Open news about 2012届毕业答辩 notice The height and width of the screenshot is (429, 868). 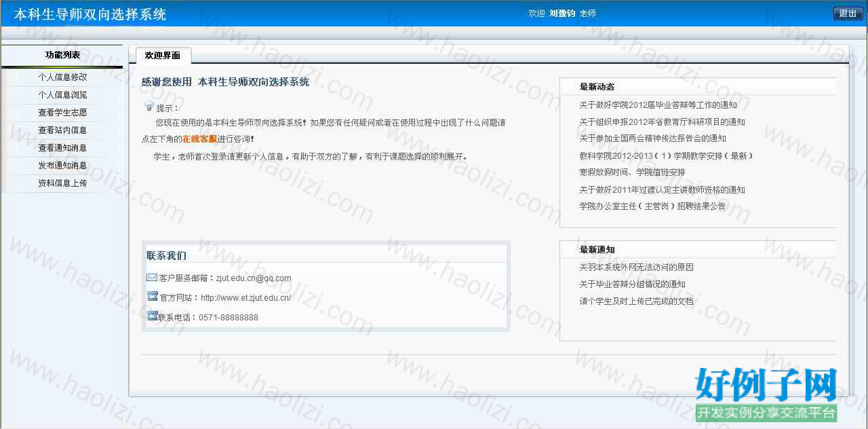click(658, 105)
